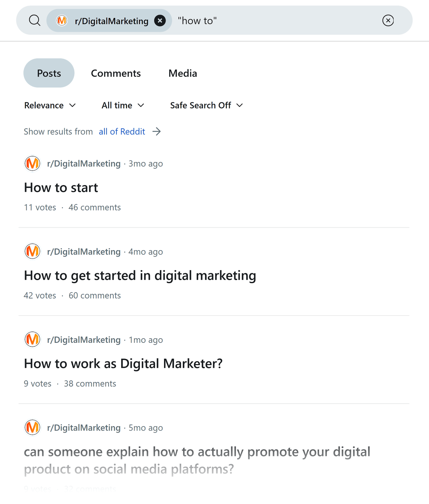
Task: Remove the r/DigitalMarketing filter chip
Action: coord(160,20)
